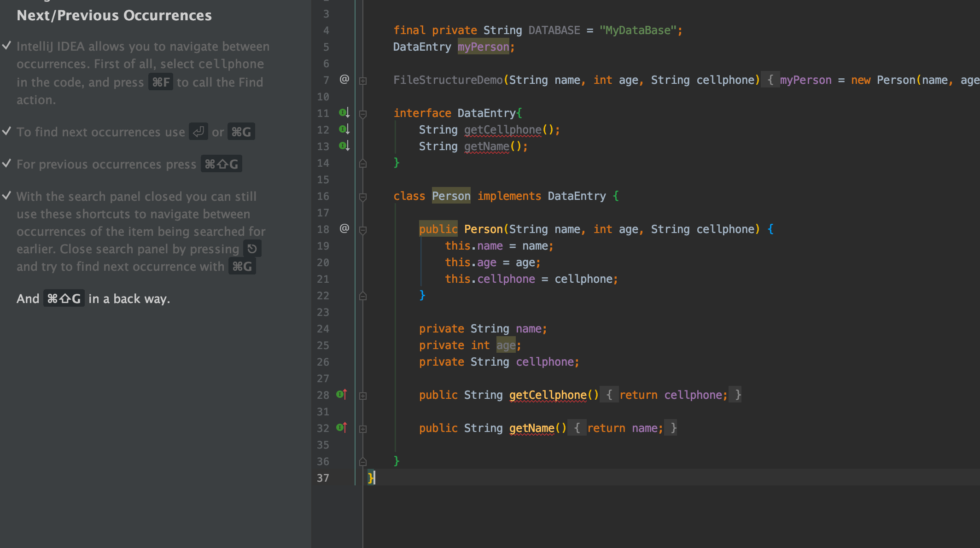This screenshot has height=548, width=980.
Task: Click ⌘⇧G badge in 'previous occurrences' step
Action: [x=222, y=164]
